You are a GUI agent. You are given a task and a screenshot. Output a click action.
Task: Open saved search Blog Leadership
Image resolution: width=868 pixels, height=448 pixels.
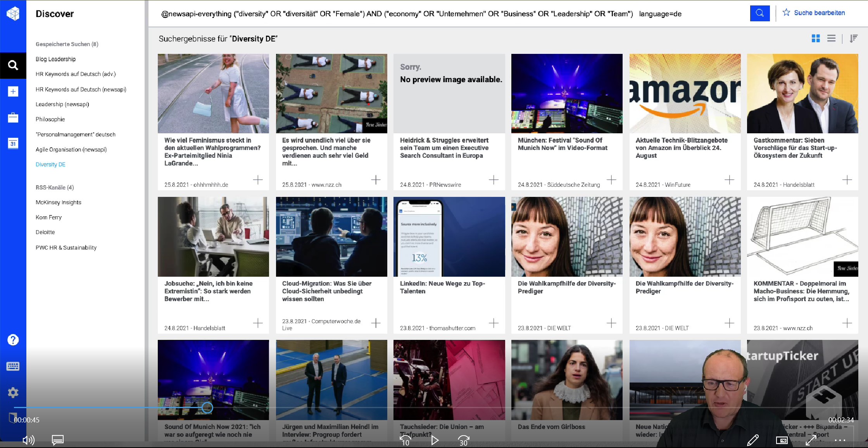(x=56, y=59)
